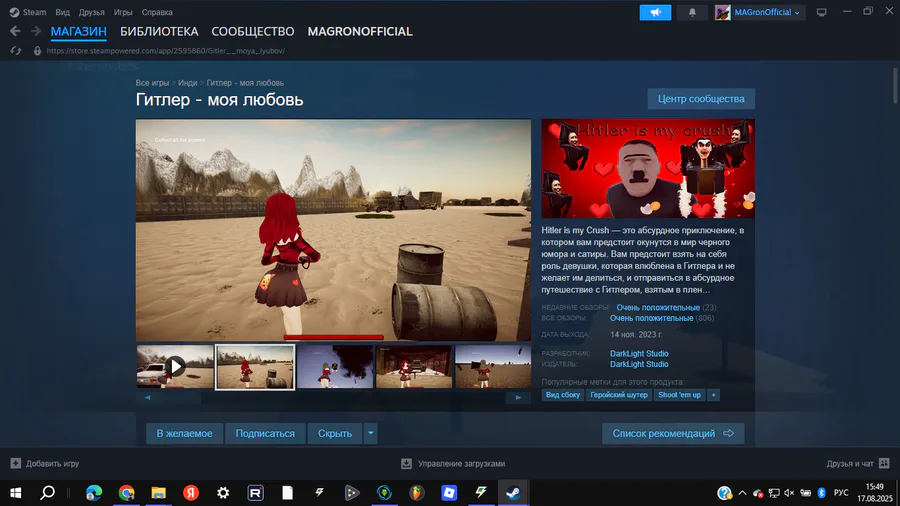Select the МАГАЗИН tab
Viewport: 900px width, 506px height.
79,32
